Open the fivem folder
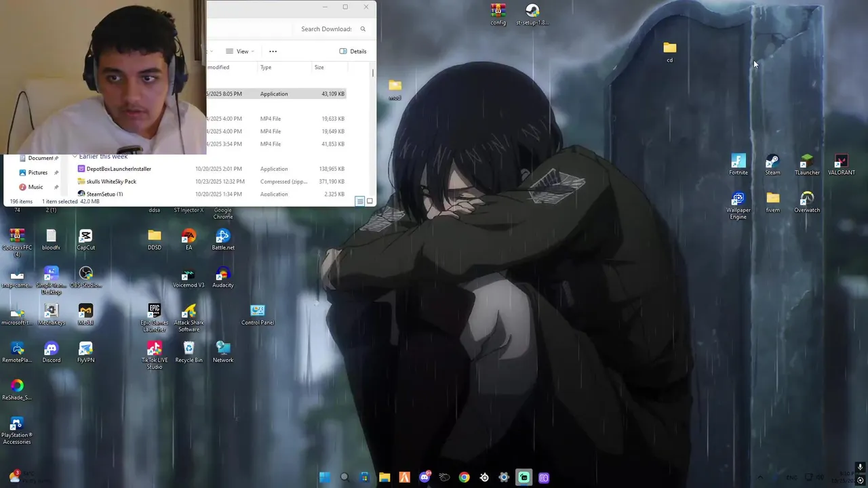This screenshot has width=868, height=488. pyautogui.click(x=772, y=202)
